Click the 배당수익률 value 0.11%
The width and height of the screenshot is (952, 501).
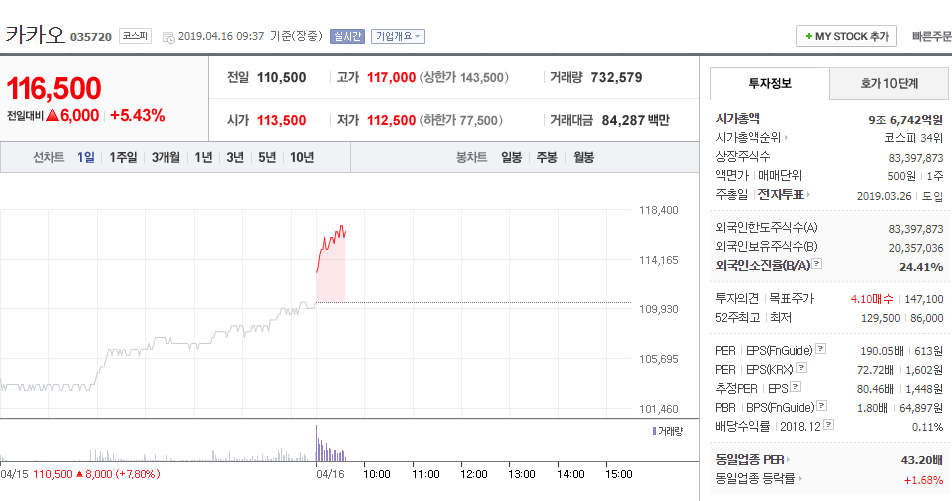coord(927,428)
